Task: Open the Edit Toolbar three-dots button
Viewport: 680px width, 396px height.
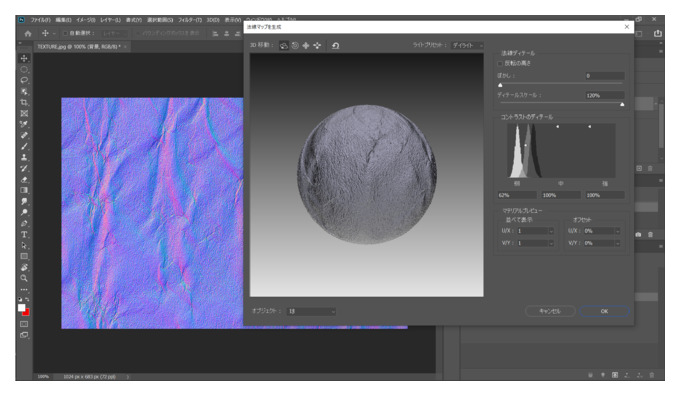Action: click(x=24, y=289)
